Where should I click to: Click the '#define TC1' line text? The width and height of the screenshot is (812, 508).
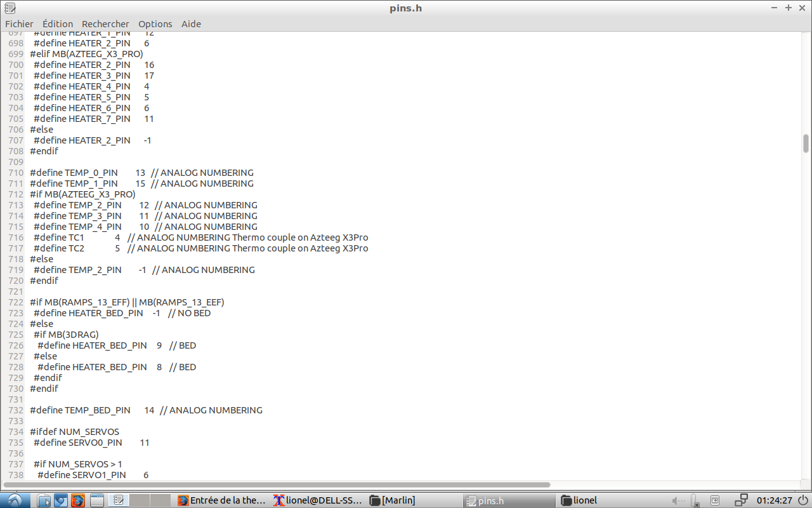[x=200, y=237]
